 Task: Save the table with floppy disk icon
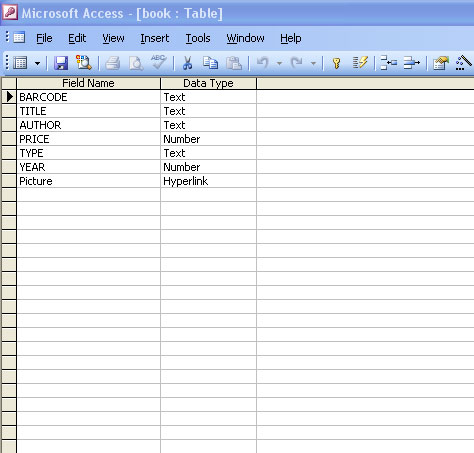pos(61,63)
